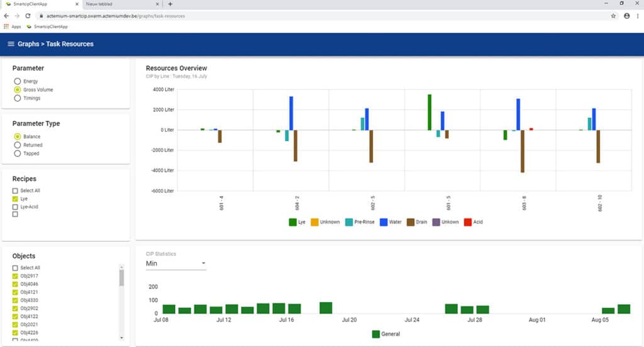Open a new tab with plus icon
644x347 pixels.
[170, 4]
